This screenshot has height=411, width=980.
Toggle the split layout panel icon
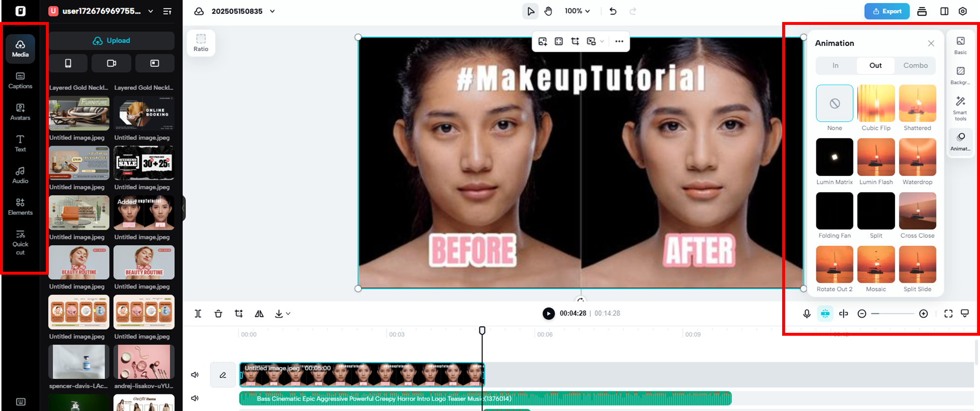944,11
